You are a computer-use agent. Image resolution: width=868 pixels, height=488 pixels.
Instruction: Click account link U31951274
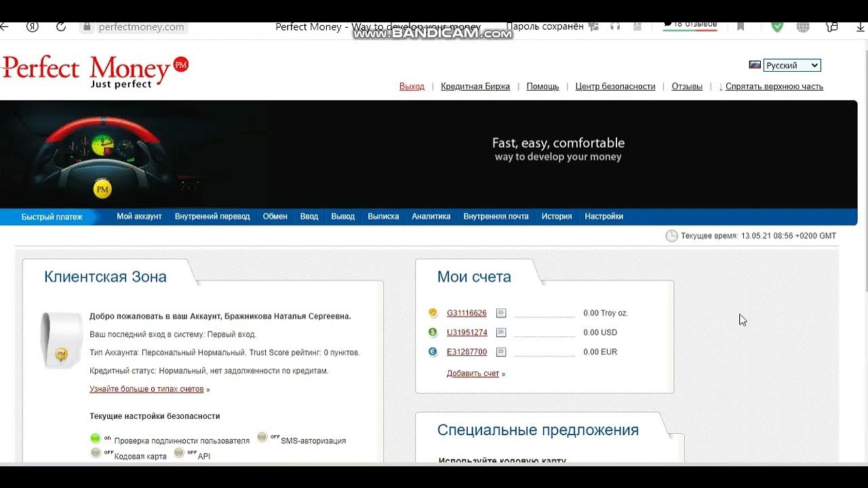click(467, 333)
